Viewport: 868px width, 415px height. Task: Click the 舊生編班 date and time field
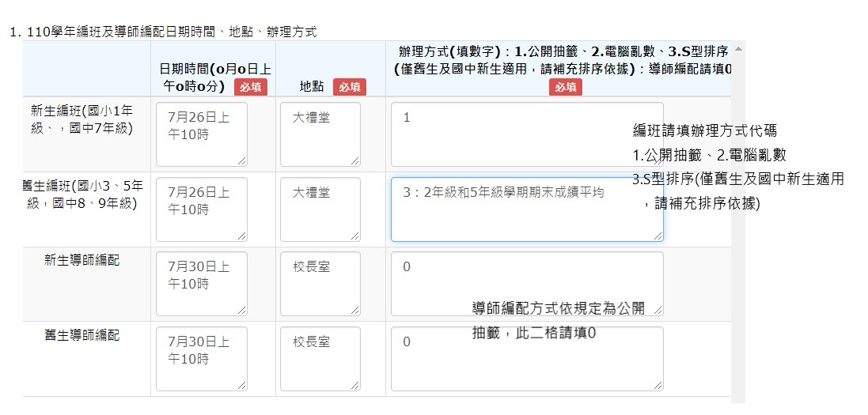point(201,209)
